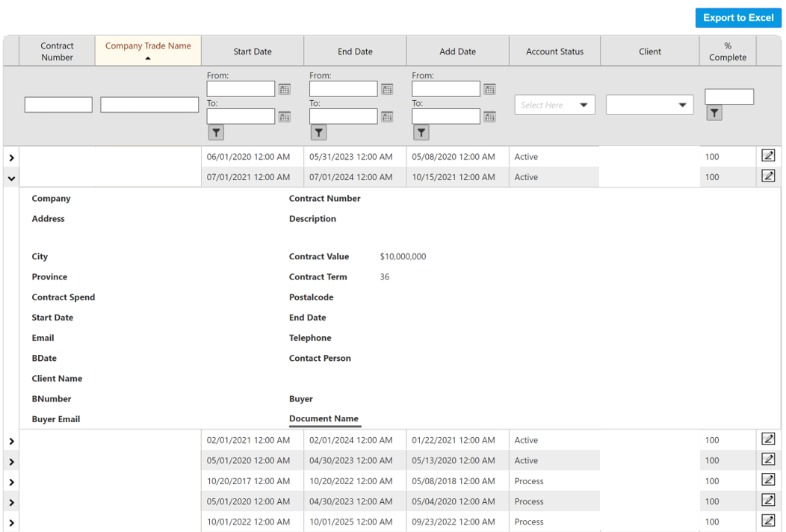Apply the % Complete filter funnel
Viewport: 786px width, 532px height.
714,113
